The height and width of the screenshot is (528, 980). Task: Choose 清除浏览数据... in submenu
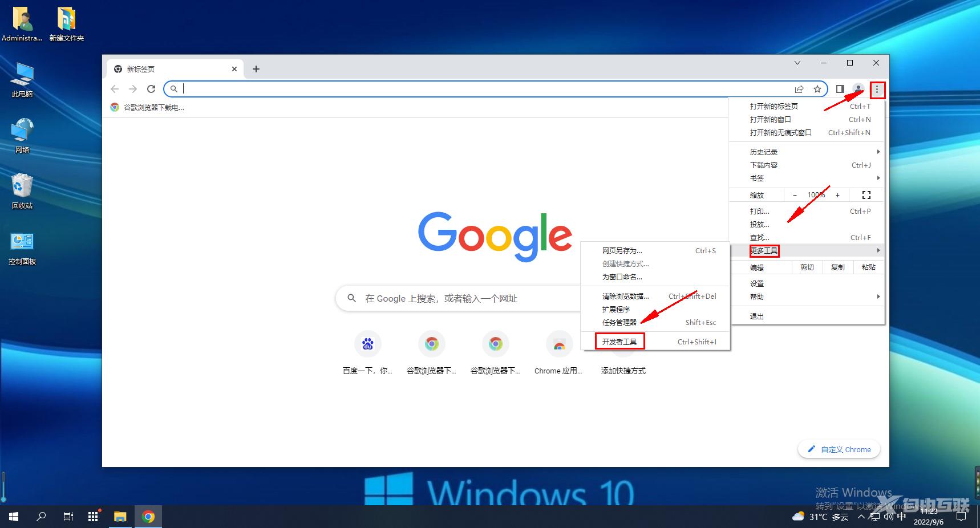click(655, 296)
